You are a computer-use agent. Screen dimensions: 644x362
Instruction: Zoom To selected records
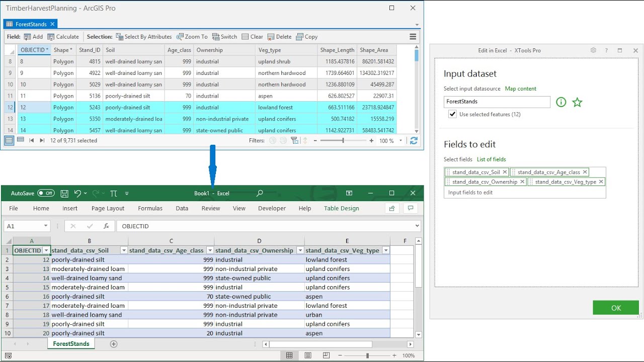192,37
